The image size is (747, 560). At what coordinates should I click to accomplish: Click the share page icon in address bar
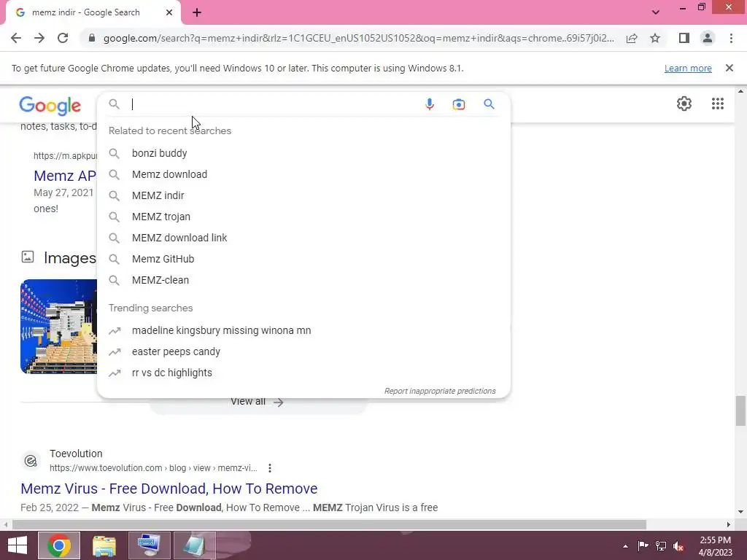coord(632,38)
